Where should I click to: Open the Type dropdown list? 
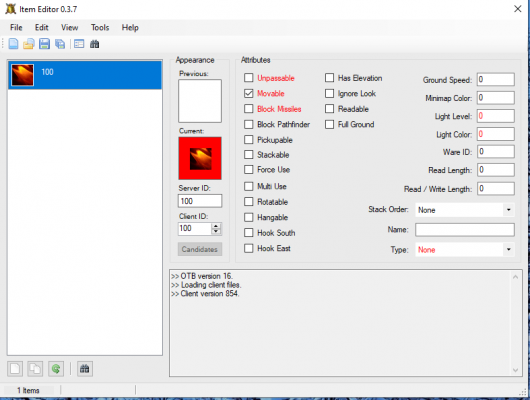[508, 250]
